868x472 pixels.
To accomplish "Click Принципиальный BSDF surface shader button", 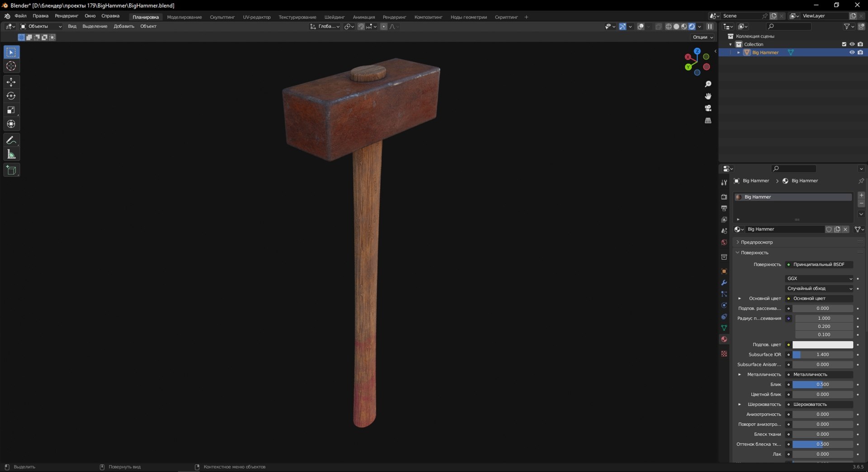I will (x=819, y=265).
